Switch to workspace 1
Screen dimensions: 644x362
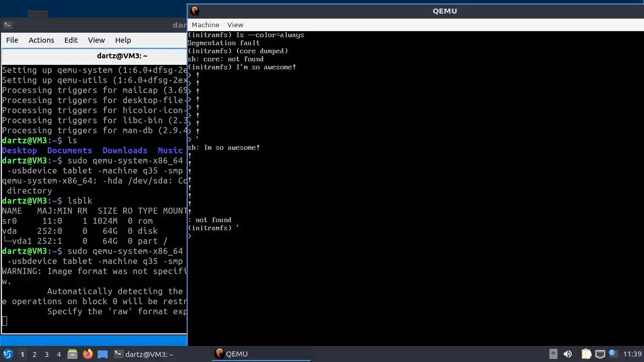tap(22, 354)
